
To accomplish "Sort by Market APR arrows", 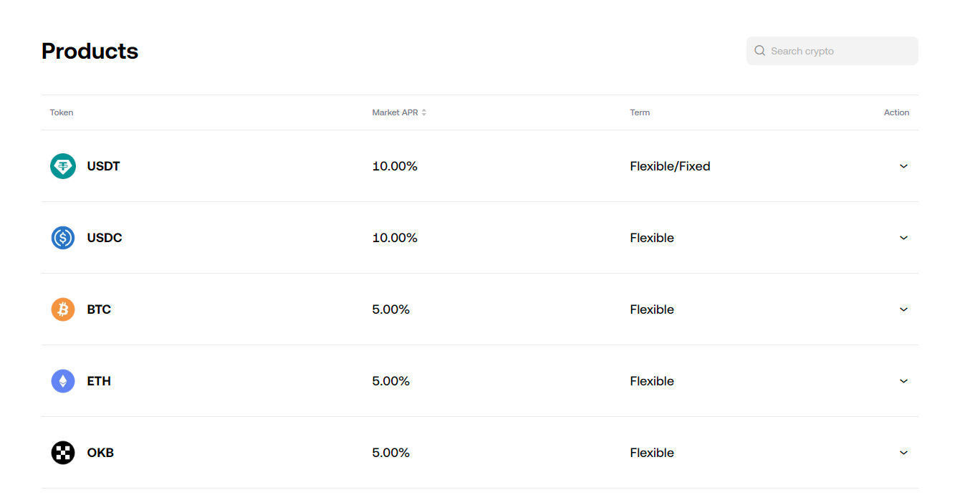I will [424, 112].
